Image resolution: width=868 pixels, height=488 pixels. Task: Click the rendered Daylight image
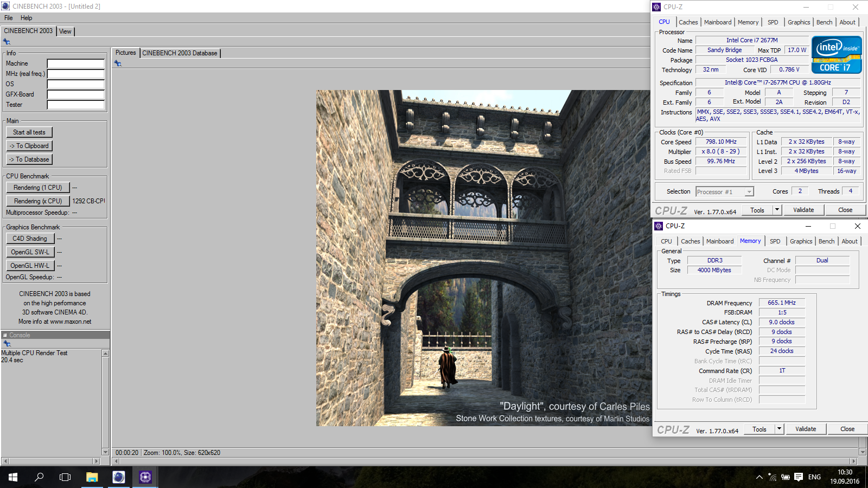(484, 258)
